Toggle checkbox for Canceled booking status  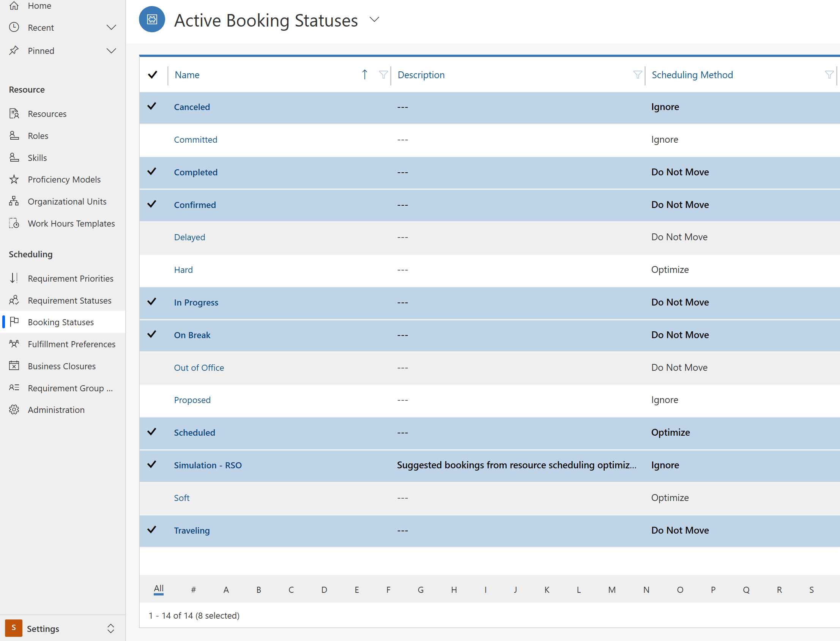coord(153,106)
